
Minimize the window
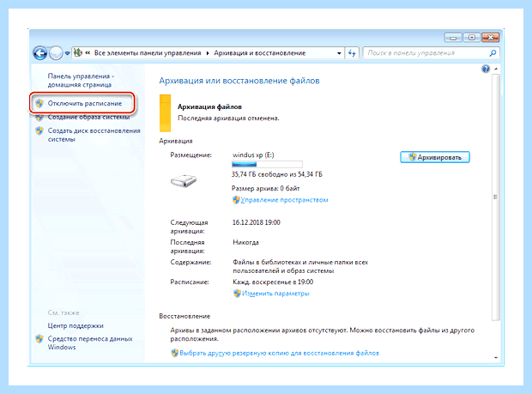coord(453,37)
